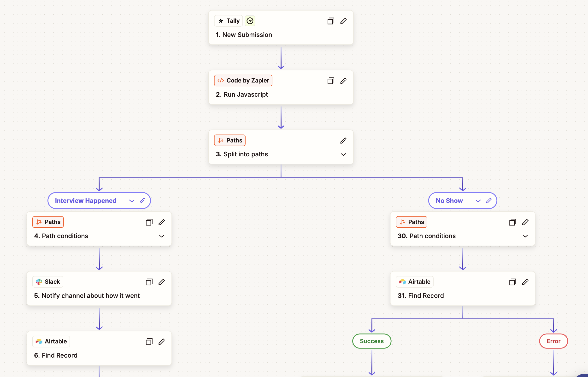Edit step 30 Path conditions
588x377 pixels.
click(525, 222)
